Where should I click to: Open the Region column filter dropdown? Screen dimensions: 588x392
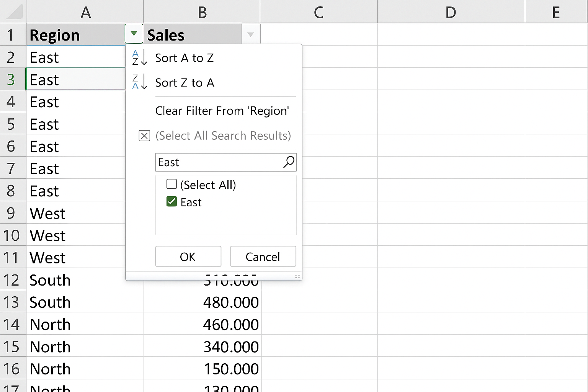[x=134, y=34]
